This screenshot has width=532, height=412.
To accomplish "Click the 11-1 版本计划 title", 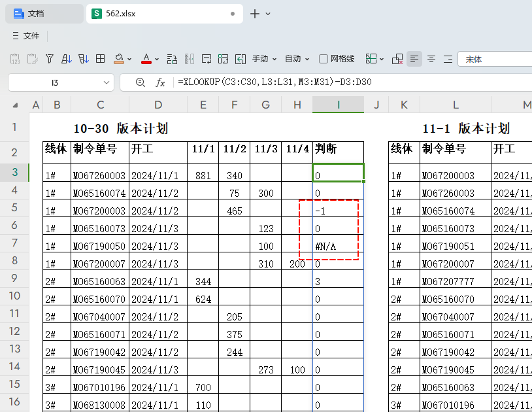I will pyautogui.click(x=466, y=129).
